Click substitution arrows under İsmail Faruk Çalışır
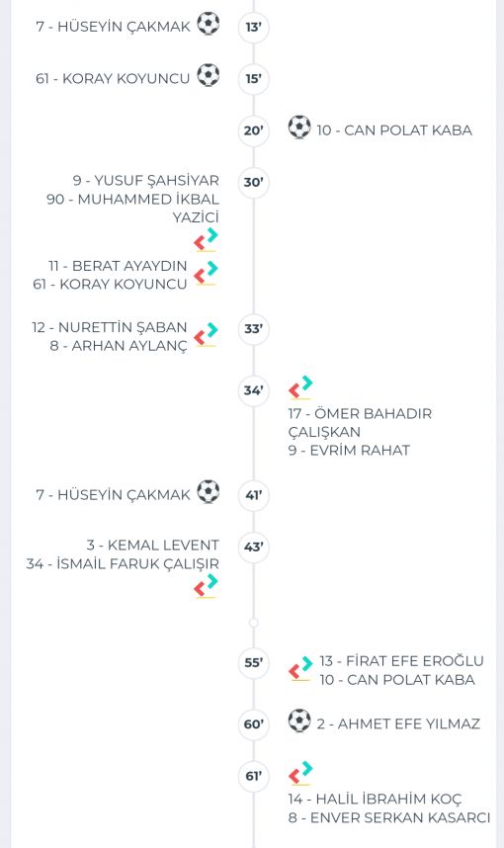Screen dimensions: 504x848 (x=206, y=586)
